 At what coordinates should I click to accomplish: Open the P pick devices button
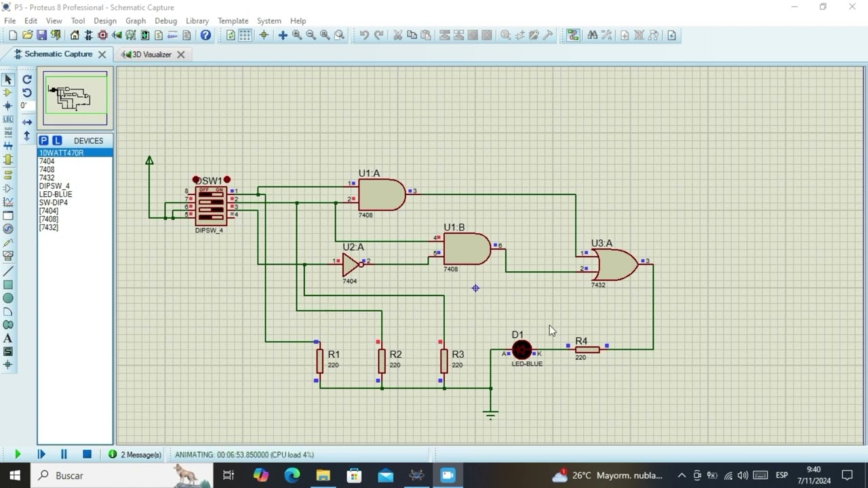pos(44,140)
